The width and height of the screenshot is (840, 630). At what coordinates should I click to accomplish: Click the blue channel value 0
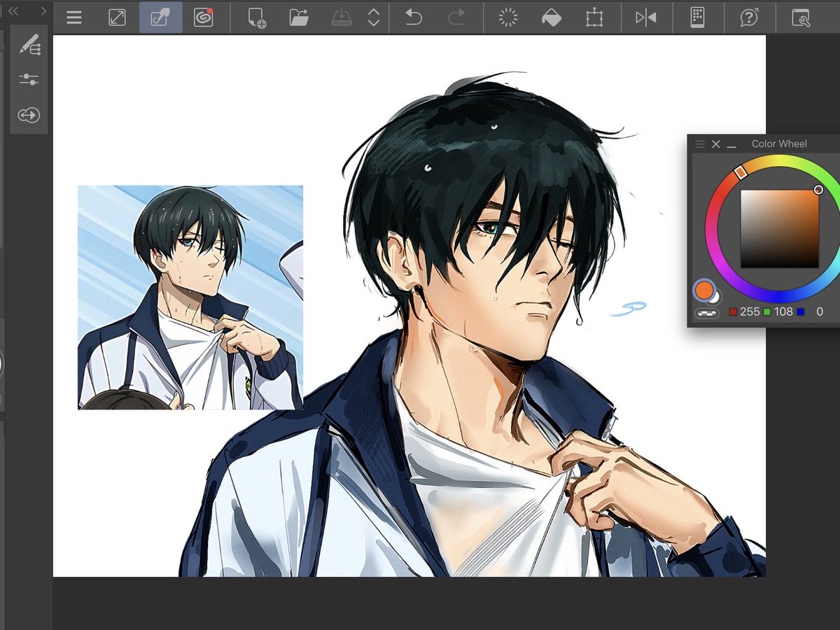point(819,311)
